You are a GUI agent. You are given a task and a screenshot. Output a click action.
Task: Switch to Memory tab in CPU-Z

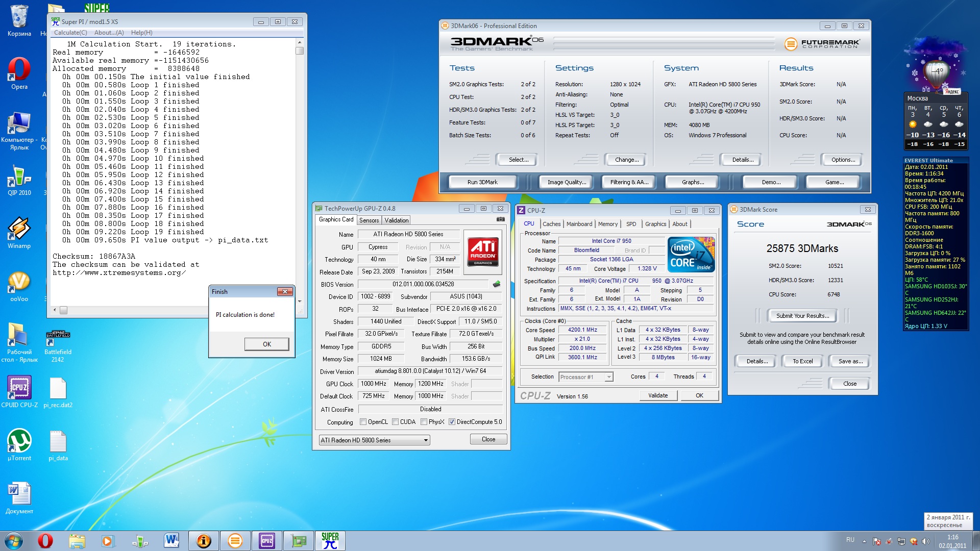click(607, 224)
